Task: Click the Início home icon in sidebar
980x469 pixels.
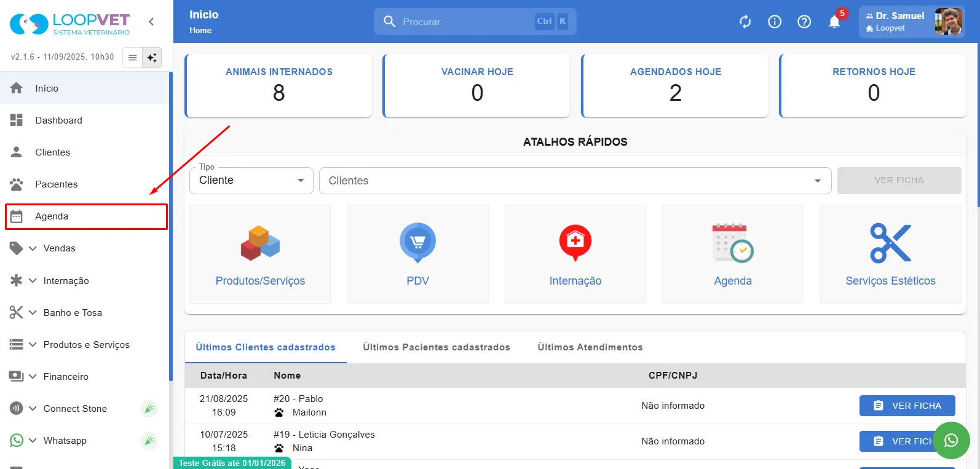Action: click(x=17, y=88)
